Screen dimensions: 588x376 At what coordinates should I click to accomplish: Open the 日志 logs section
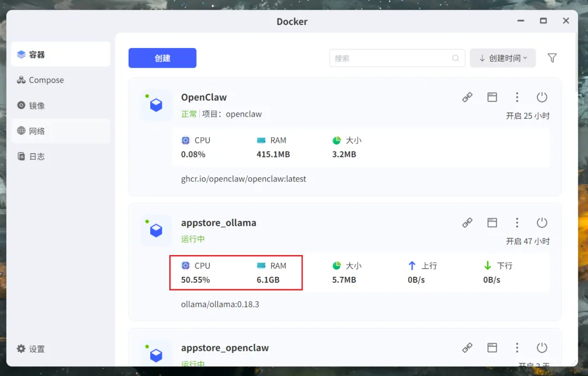tap(61, 156)
